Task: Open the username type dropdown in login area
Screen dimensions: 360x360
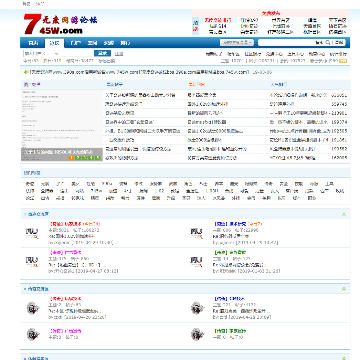Action: pyautogui.click(x=41, y=53)
